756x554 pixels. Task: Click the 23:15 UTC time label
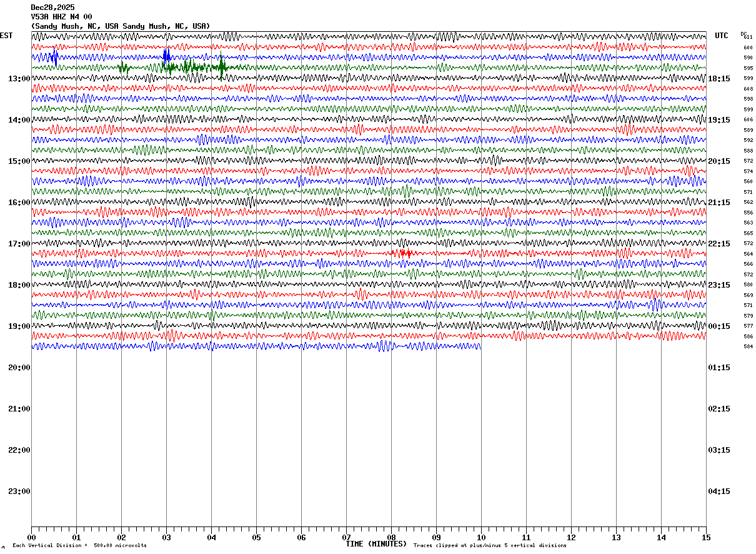tap(719, 285)
